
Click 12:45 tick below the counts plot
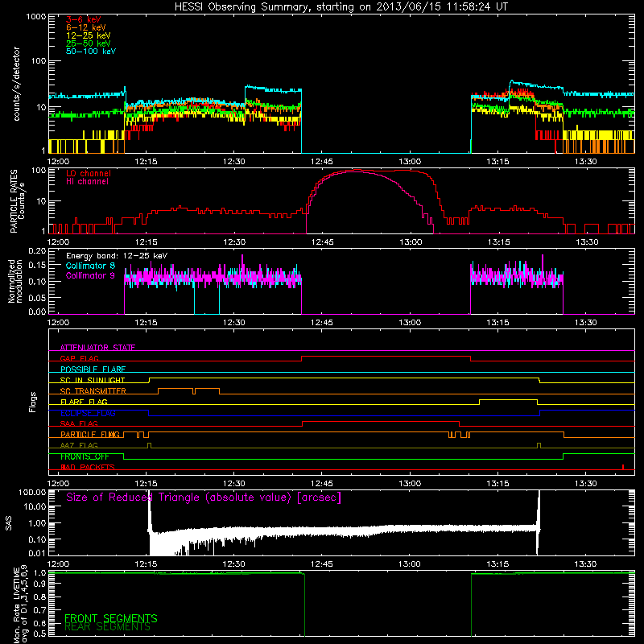(321, 162)
